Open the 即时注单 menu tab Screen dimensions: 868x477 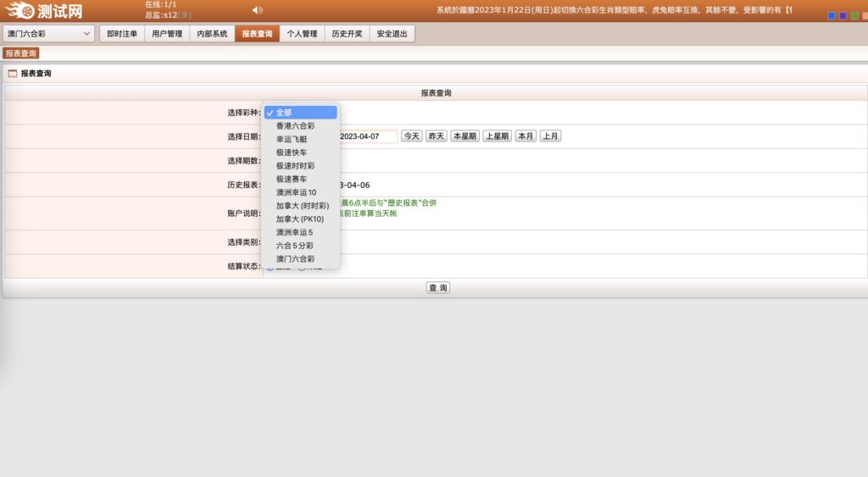point(122,34)
